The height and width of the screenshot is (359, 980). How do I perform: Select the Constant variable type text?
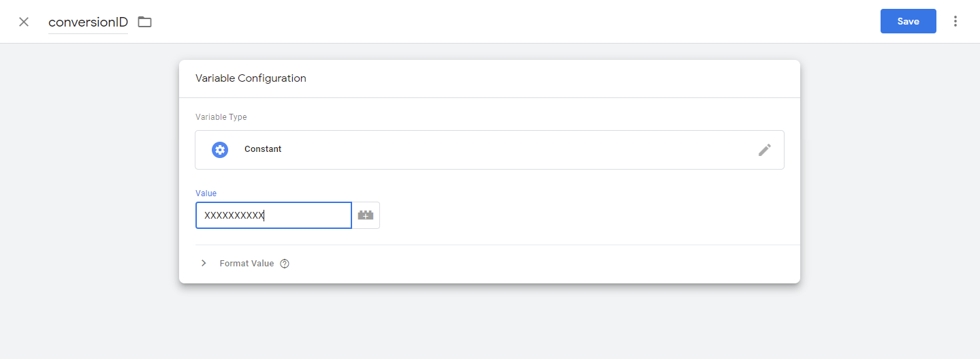(263, 149)
